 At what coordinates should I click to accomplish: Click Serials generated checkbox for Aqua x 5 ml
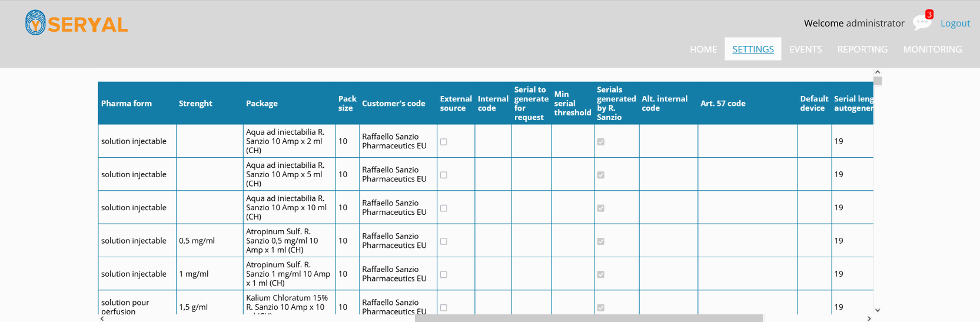click(x=601, y=175)
